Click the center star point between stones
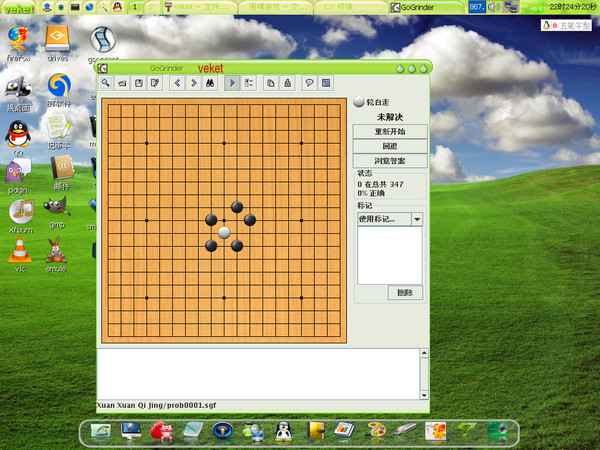 point(224,220)
